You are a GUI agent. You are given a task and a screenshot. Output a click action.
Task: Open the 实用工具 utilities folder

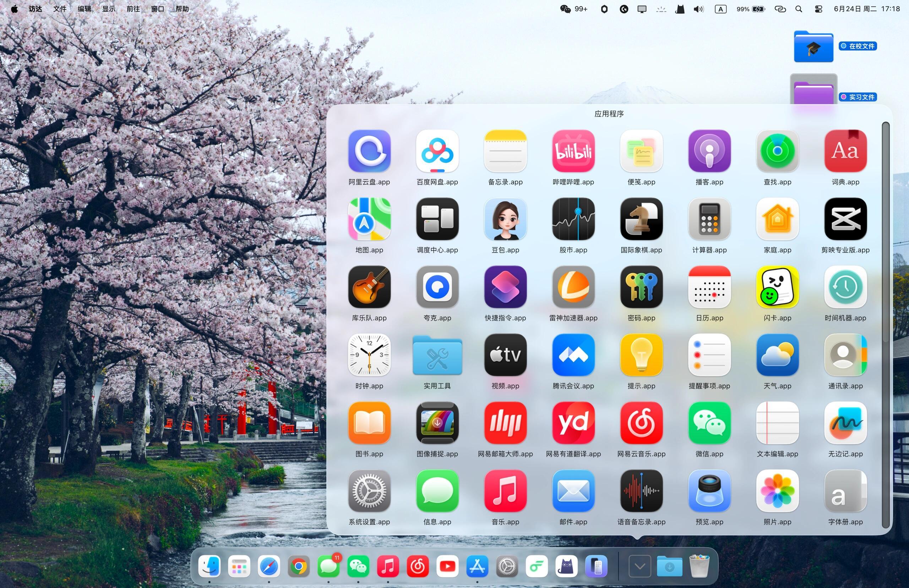(x=437, y=355)
